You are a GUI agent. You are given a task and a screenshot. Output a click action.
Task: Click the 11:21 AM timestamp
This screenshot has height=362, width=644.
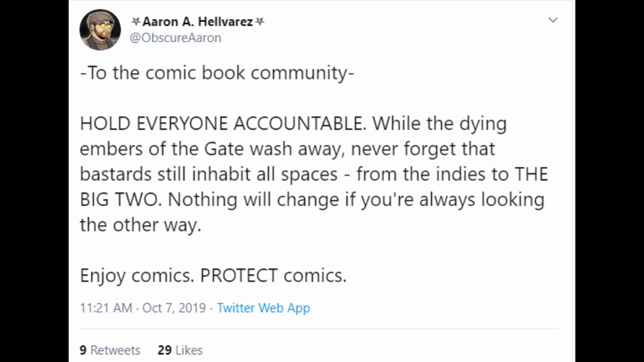(106, 308)
